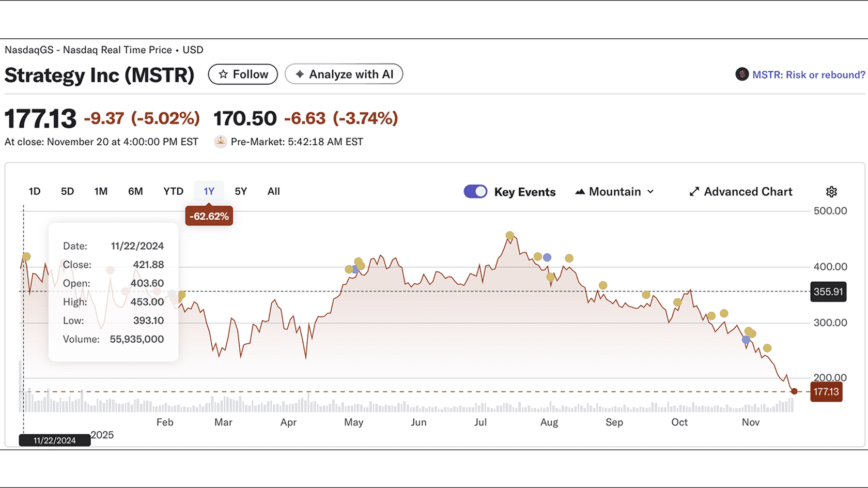Select the YTD range tab

point(173,191)
